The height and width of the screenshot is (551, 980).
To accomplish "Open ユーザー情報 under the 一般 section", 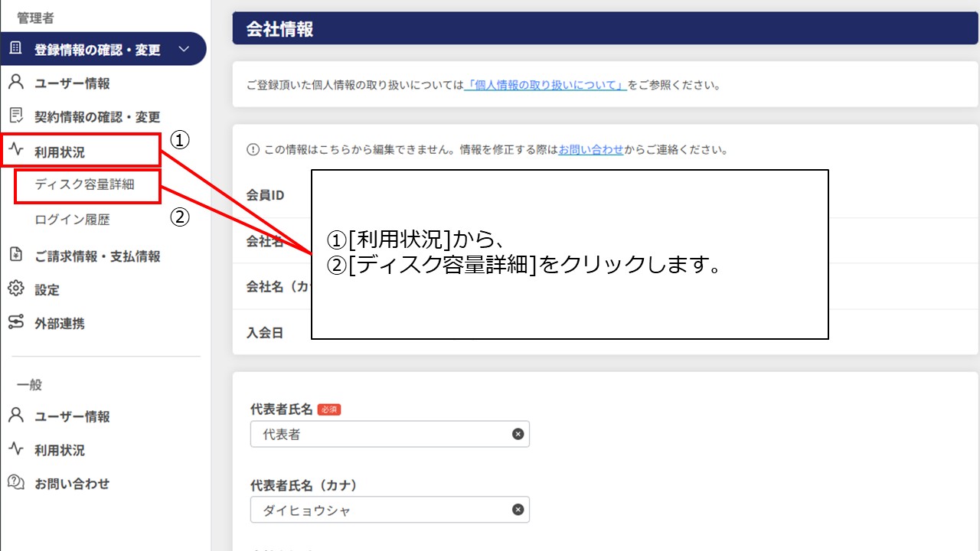I will (72, 416).
